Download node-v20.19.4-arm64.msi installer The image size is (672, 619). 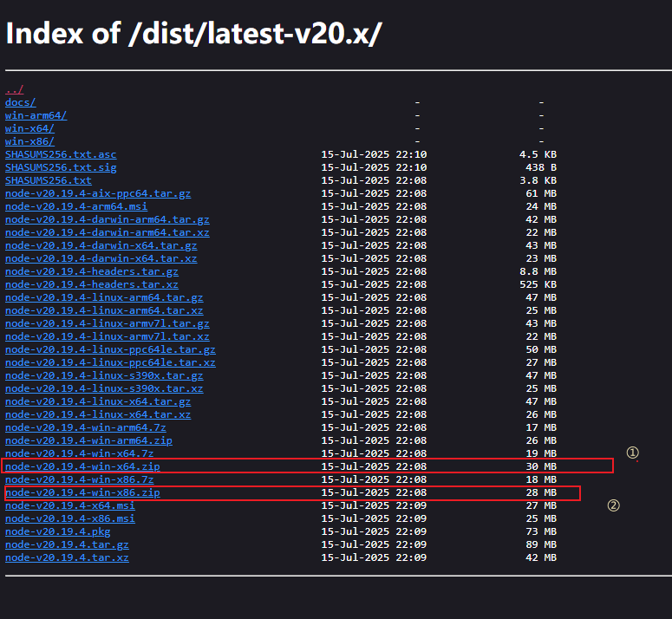76,206
